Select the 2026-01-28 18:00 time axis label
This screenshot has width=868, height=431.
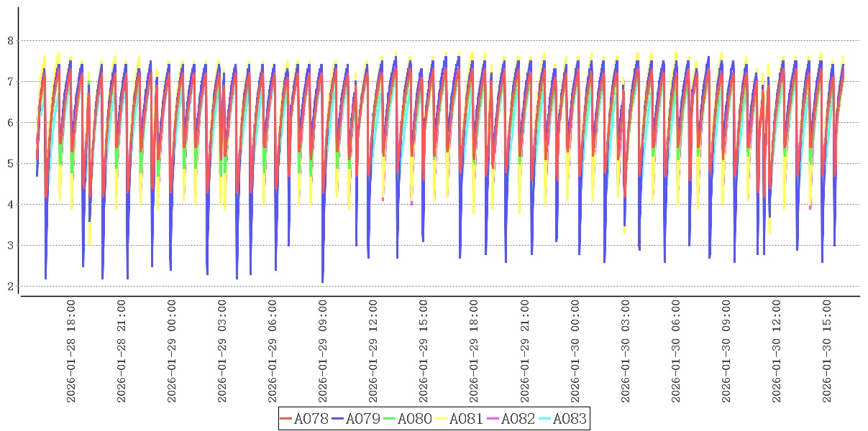(71, 351)
